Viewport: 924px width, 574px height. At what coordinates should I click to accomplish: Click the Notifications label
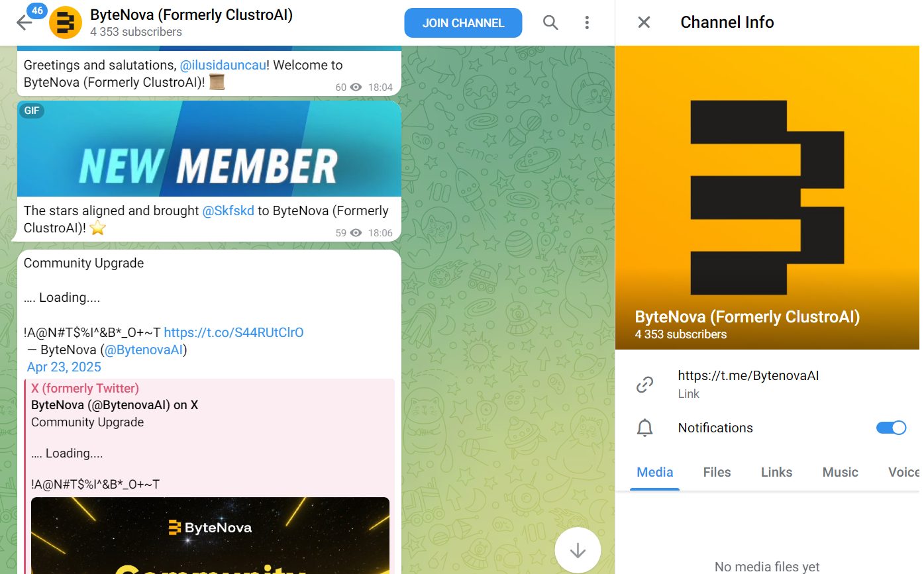[x=715, y=428]
